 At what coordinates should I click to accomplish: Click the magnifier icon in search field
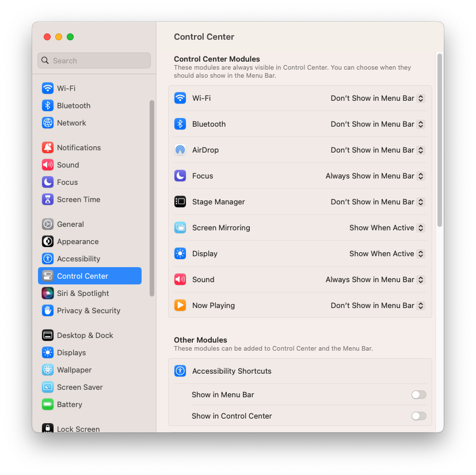tap(45, 60)
